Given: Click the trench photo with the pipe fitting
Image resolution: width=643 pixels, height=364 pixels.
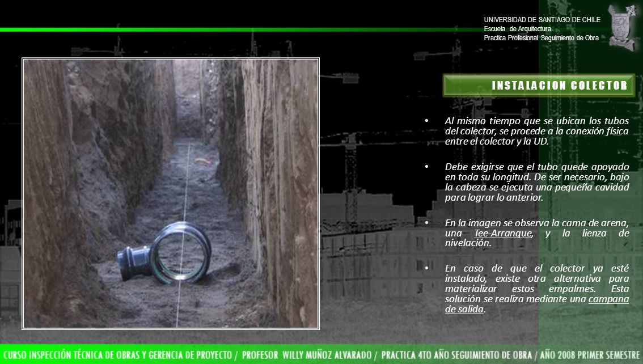Looking at the screenshot, I should click(171, 193).
